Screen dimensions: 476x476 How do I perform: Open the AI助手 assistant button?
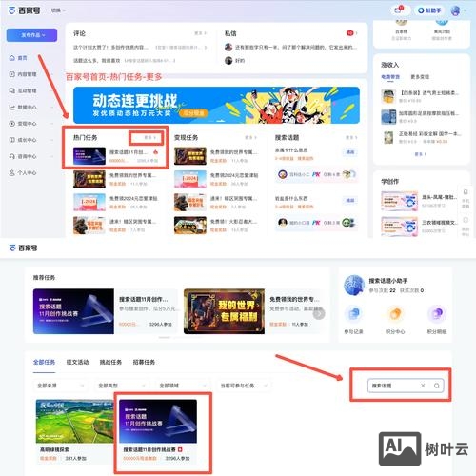click(x=429, y=10)
